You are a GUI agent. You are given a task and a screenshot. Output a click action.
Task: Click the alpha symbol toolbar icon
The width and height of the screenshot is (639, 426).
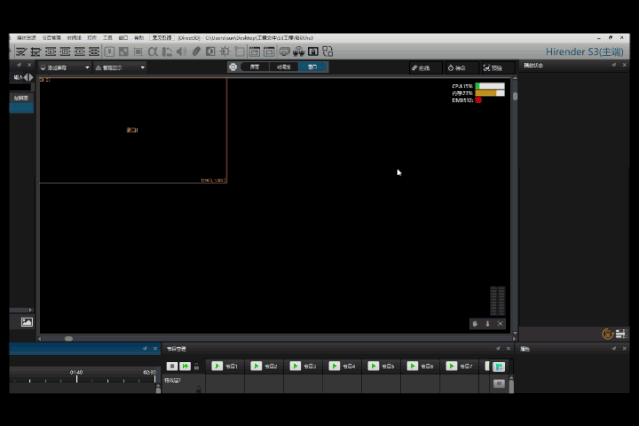(x=153, y=52)
